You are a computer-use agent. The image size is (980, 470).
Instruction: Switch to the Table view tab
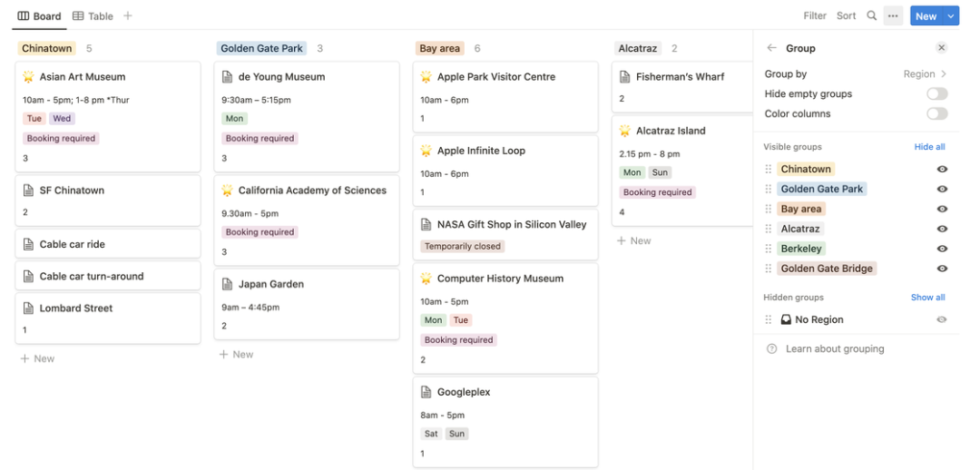click(93, 16)
